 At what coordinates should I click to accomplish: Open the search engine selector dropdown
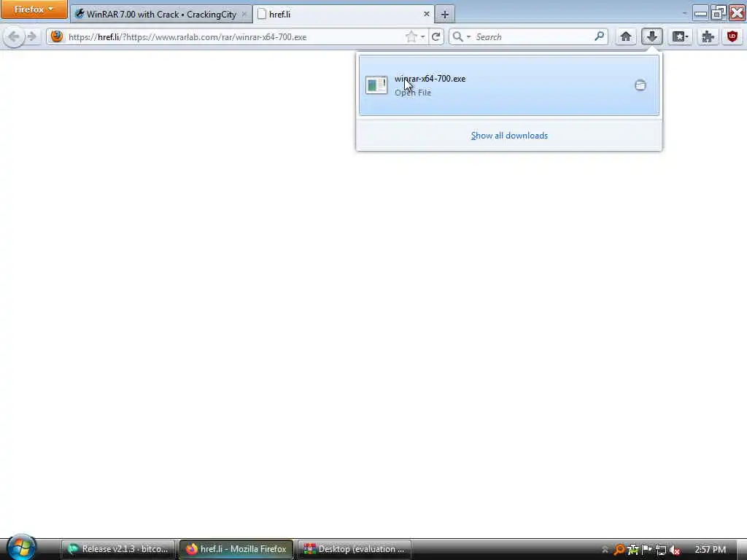tap(461, 36)
